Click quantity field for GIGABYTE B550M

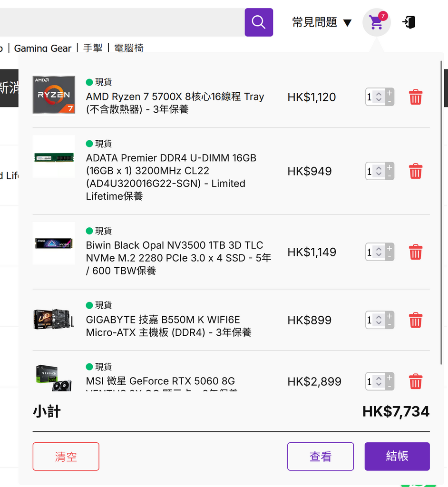point(375,320)
